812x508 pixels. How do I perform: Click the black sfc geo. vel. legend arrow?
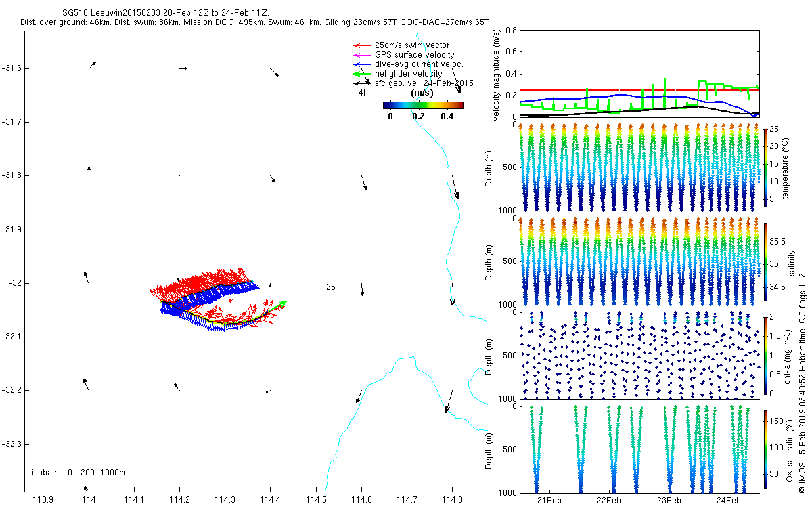tap(361, 83)
